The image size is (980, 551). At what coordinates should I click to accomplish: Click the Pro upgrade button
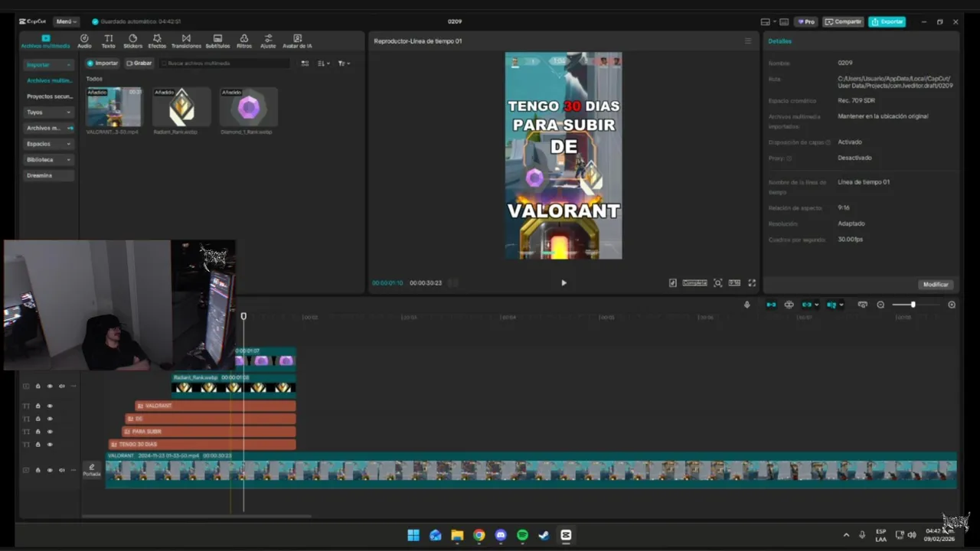click(805, 21)
